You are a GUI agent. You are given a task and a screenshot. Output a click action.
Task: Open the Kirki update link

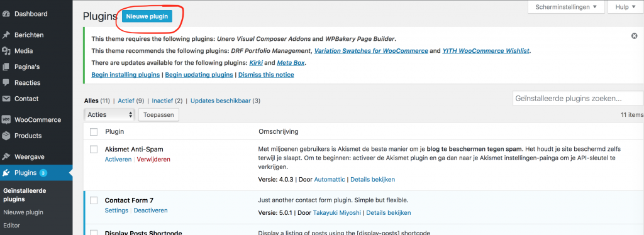[256, 63]
